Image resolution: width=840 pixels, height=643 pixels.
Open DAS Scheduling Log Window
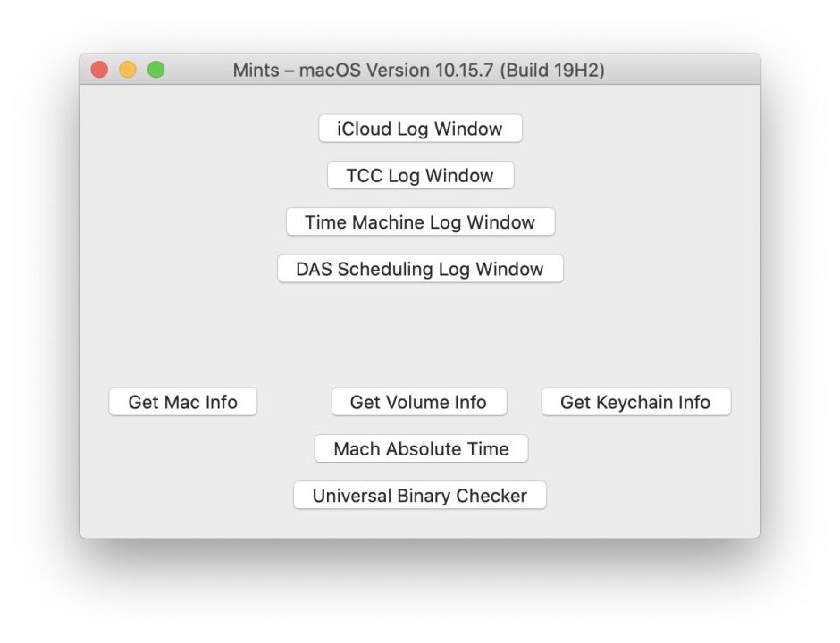420,269
